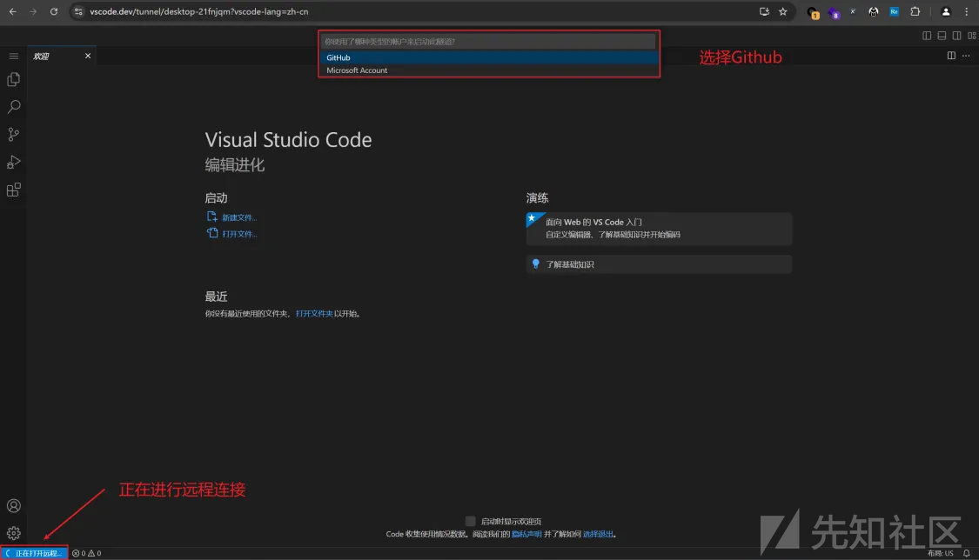Open the browser profile icon
979x560 pixels.
click(945, 11)
